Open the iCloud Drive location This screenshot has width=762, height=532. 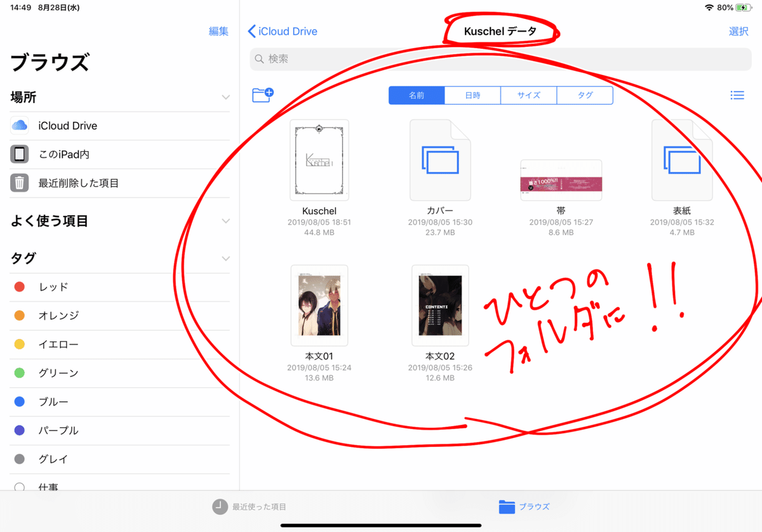point(120,126)
